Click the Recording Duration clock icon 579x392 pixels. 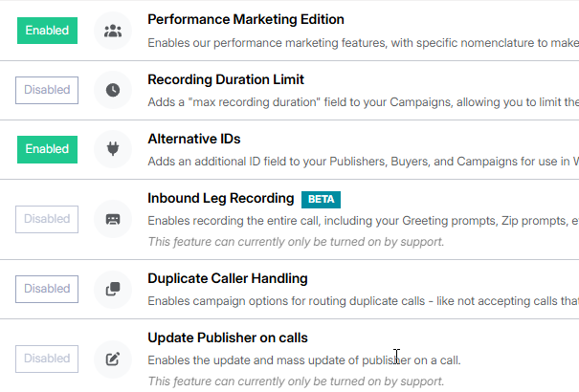coord(113,90)
